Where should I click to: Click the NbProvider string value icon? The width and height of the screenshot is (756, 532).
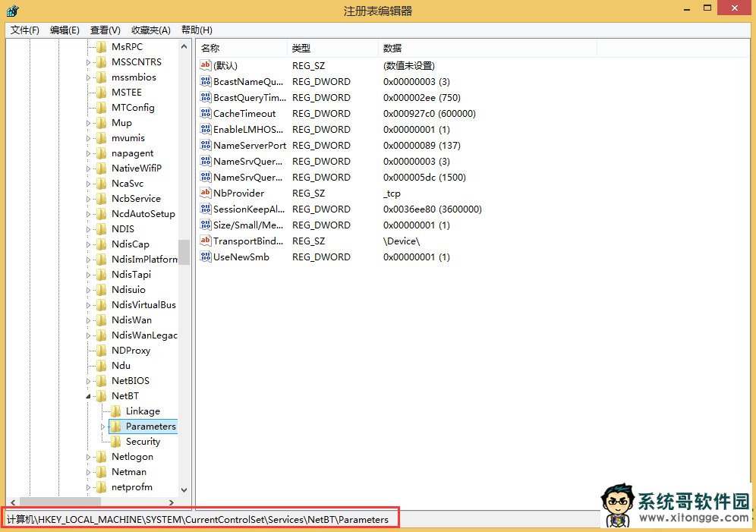click(205, 194)
